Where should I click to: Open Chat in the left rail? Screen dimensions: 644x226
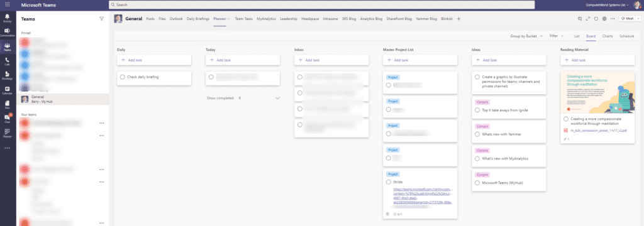coord(8,119)
